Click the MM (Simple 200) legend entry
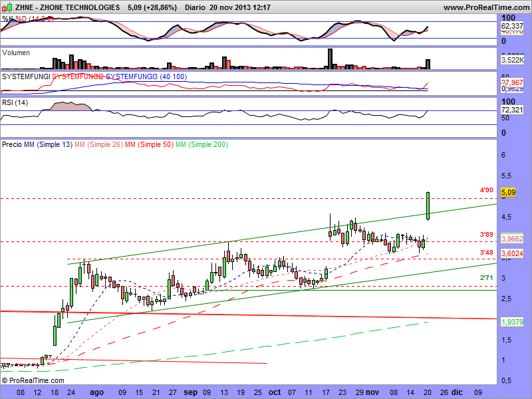Viewport: 532px width, 399px height. click(202, 144)
